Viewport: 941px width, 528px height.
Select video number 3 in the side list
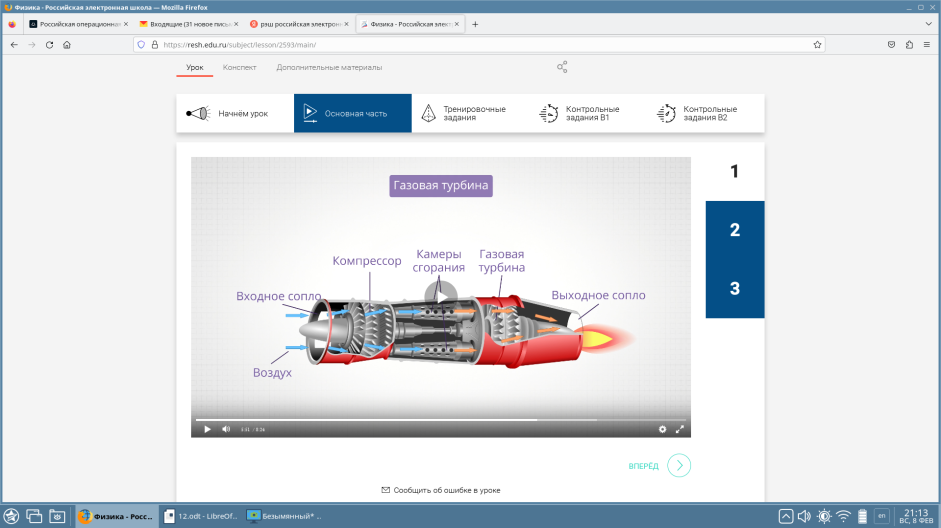point(735,289)
